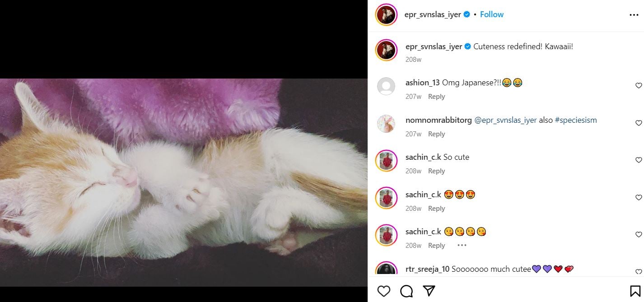Open comment options beside sachin_c.k's kiss emojis

(x=462, y=246)
